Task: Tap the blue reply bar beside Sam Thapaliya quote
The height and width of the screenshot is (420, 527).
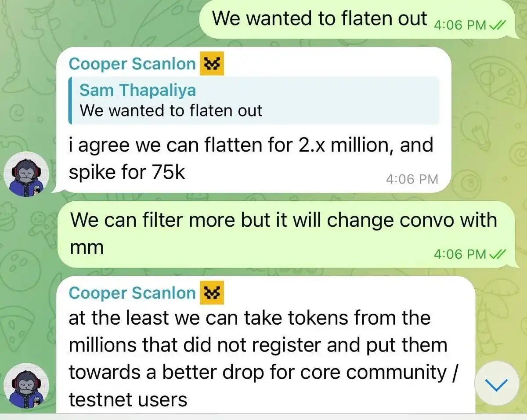Action: click(70, 101)
